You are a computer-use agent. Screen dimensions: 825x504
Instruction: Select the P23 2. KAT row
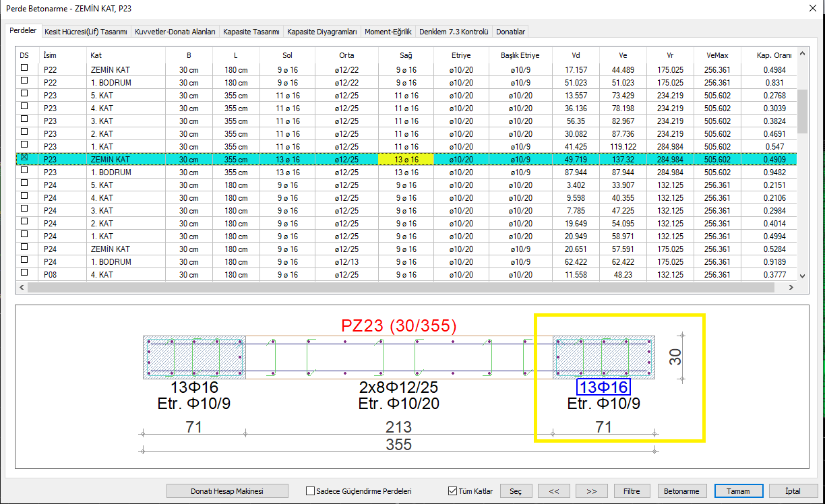406,134
